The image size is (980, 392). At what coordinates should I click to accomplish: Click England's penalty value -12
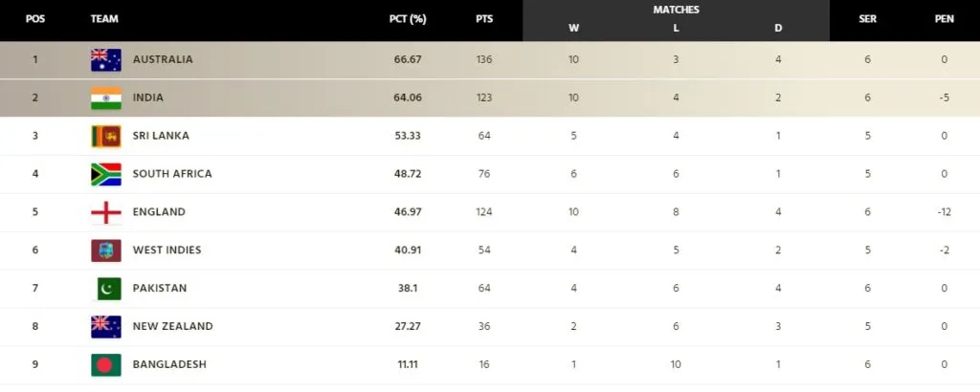[945, 211]
